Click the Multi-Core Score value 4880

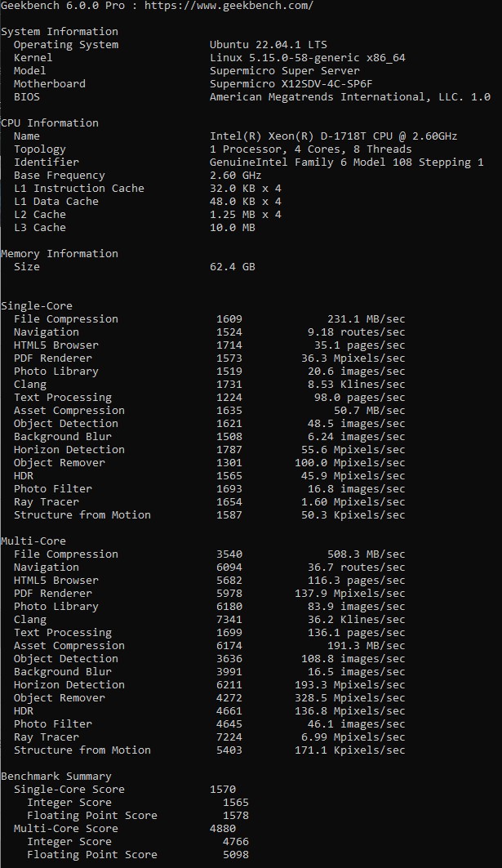click(223, 829)
